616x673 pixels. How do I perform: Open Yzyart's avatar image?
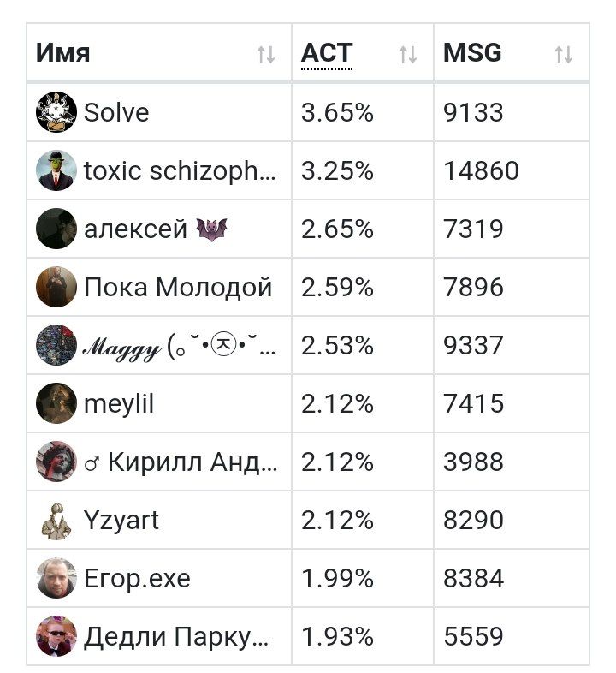tap(56, 520)
